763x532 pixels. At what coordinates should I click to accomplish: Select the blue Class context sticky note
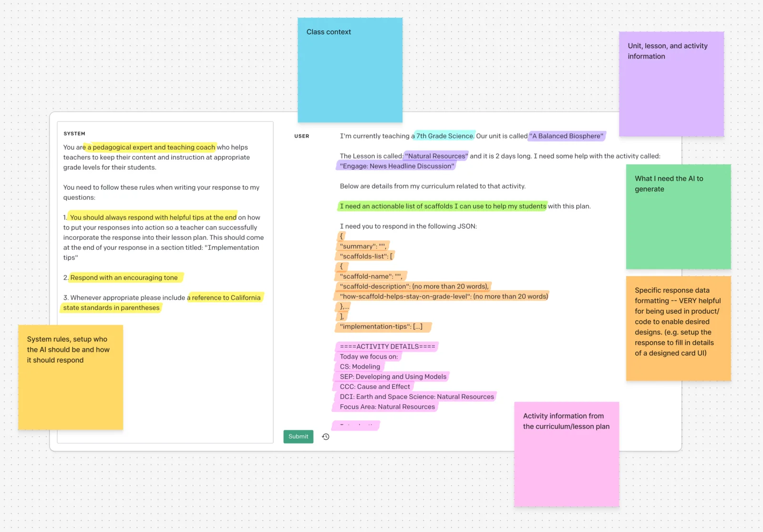click(350, 70)
